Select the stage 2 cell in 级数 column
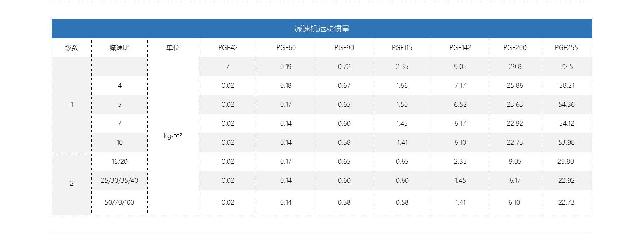 coord(72,183)
